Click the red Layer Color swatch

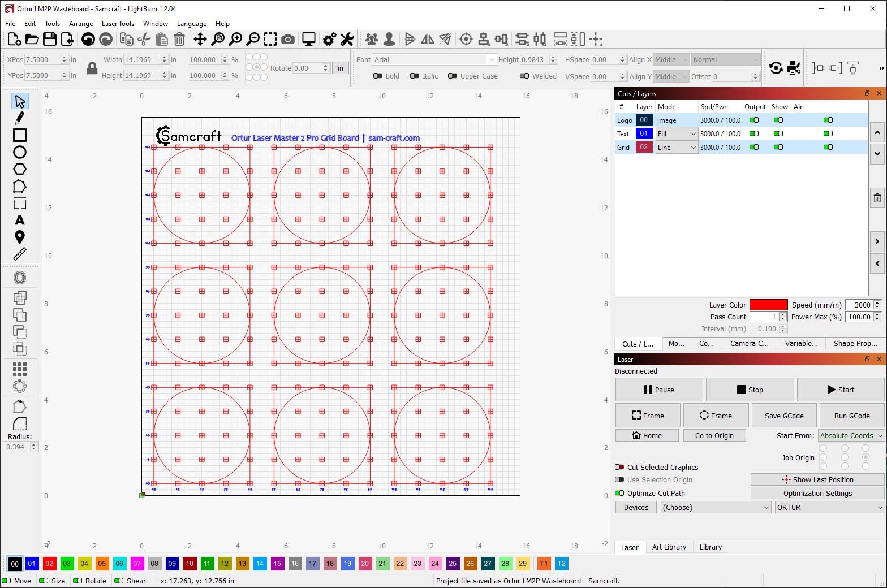(768, 305)
